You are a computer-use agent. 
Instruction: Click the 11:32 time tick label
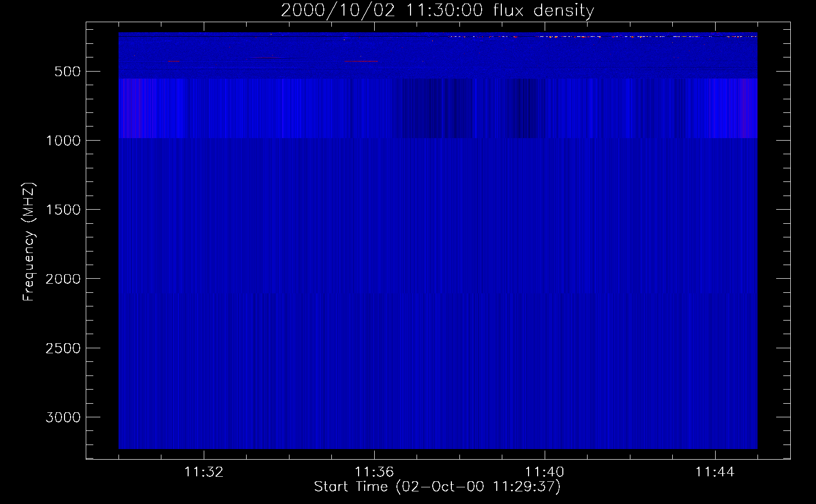[204, 472]
